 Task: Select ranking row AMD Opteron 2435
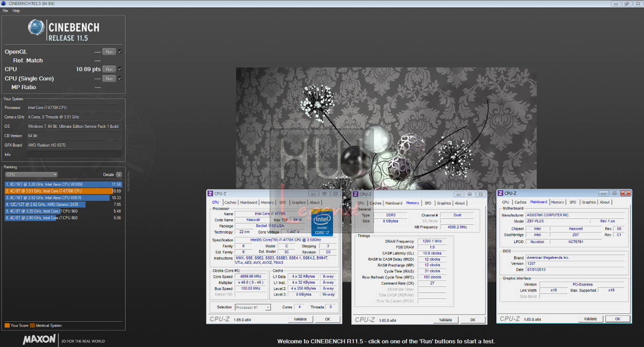click(x=63, y=204)
